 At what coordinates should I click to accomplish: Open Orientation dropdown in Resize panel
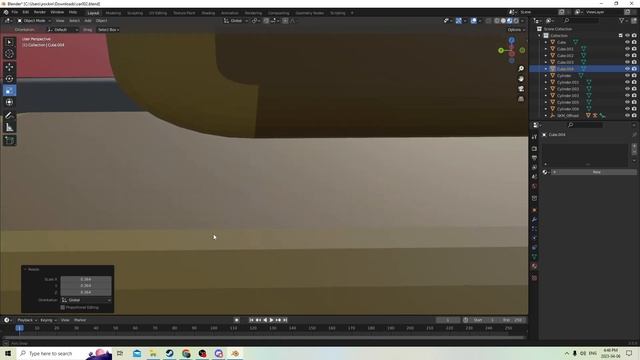tap(86, 300)
